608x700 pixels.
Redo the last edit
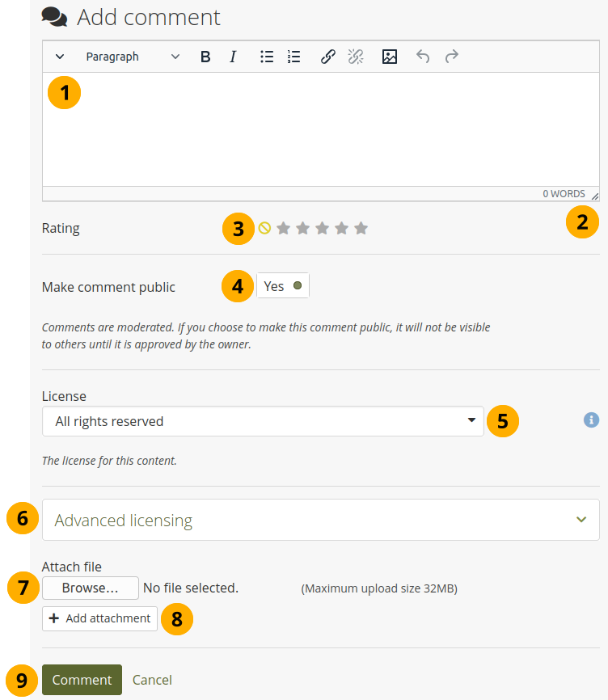click(452, 57)
